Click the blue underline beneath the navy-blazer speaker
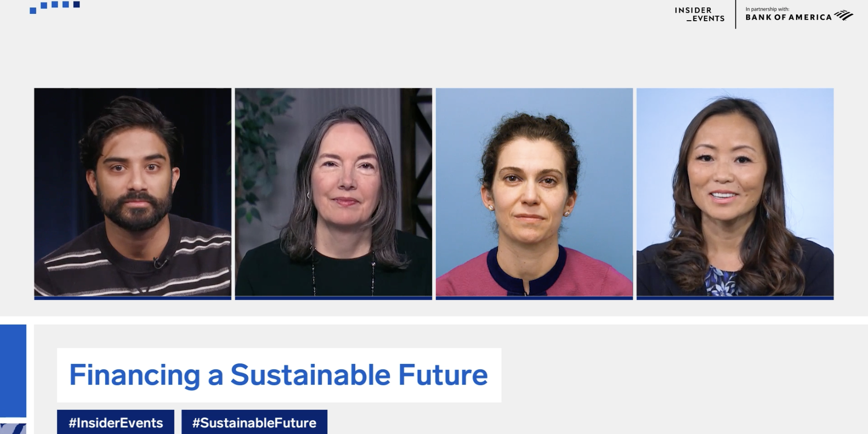The height and width of the screenshot is (434, 868). pyautogui.click(x=735, y=298)
